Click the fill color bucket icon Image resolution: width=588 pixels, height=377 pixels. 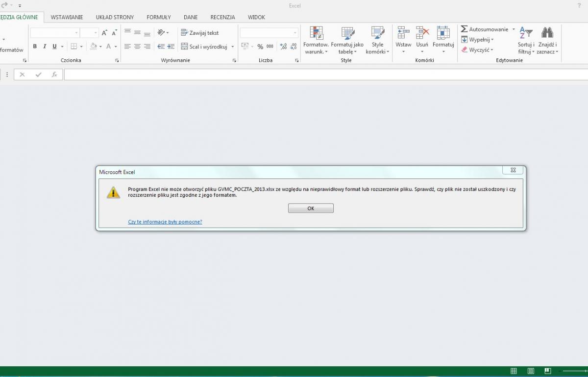pos(93,47)
